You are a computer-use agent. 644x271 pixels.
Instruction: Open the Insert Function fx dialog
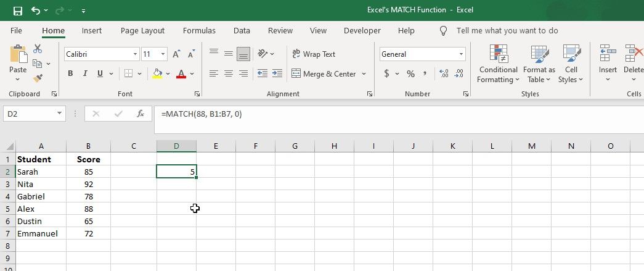point(141,114)
